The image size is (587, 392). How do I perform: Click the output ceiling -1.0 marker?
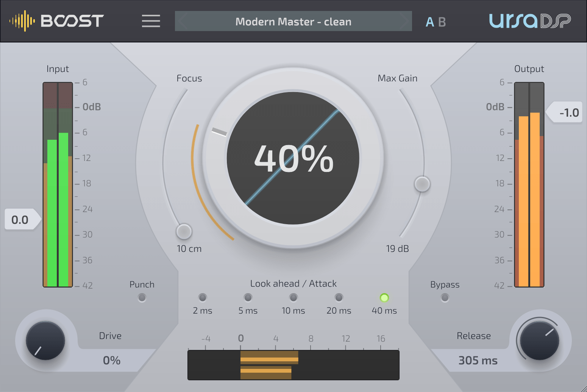click(564, 112)
